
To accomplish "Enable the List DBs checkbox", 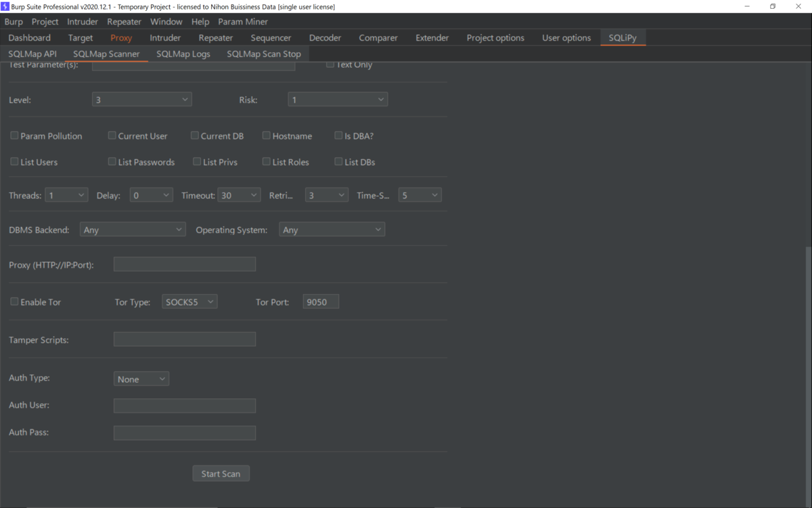I will point(338,162).
